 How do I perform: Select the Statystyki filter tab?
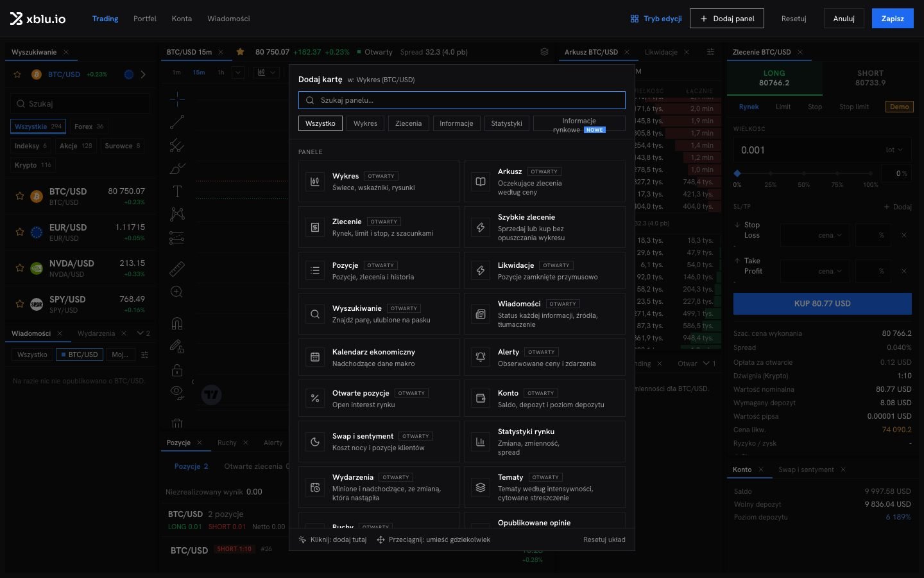(x=506, y=123)
